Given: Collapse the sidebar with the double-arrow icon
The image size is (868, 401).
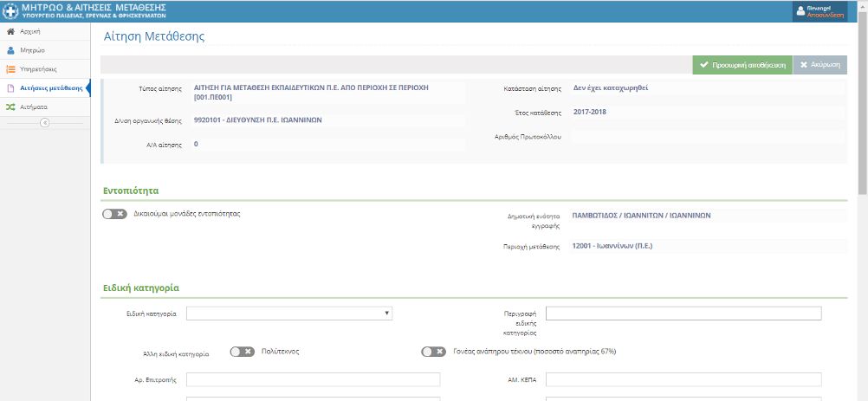Looking at the screenshot, I should click(x=45, y=122).
